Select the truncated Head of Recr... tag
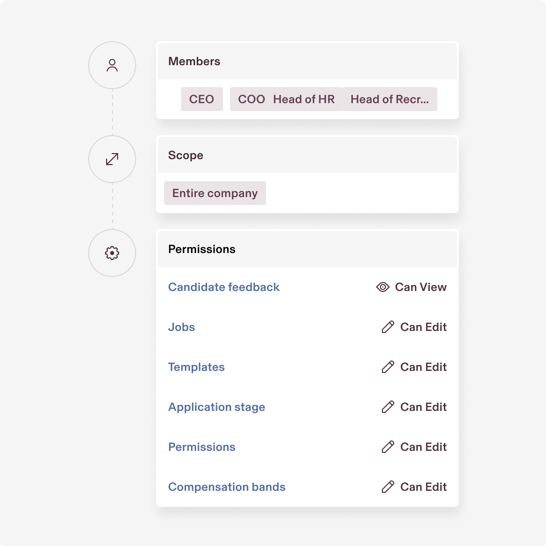Image resolution: width=546 pixels, height=546 pixels. coord(390,99)
